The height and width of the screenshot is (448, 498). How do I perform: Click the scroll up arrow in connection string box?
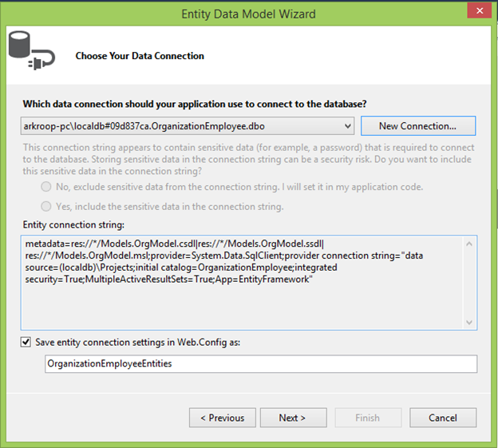tap(469, 244)
